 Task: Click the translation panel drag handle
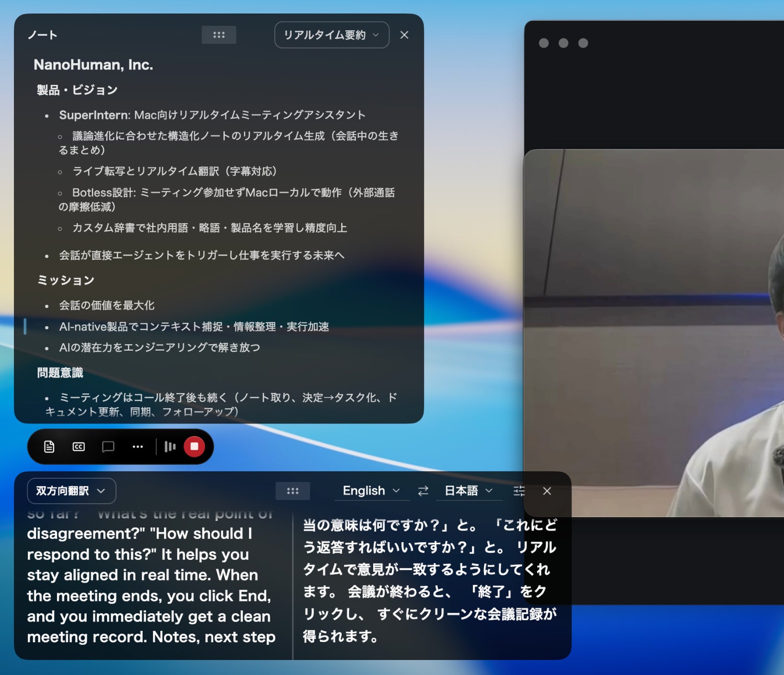[293, 491]
